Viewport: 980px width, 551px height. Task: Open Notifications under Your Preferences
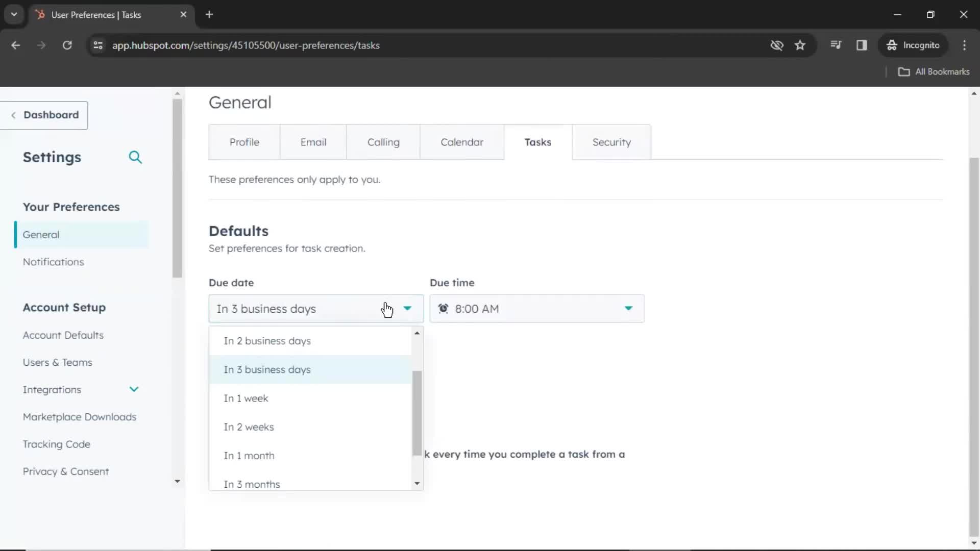pyautogui.click(x=53, y=262)
